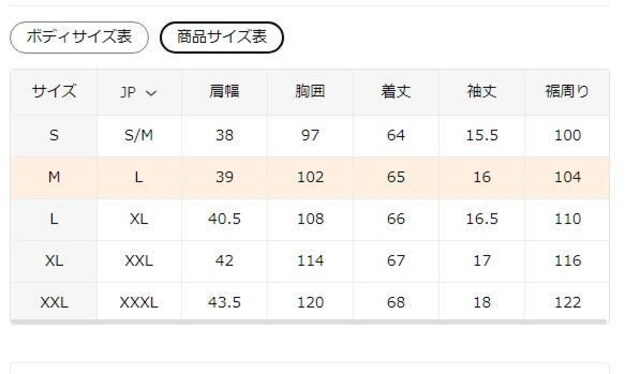Switch to the ボディサイズ表 tab
Screen dimensions: 640x374
pos(79,38)
